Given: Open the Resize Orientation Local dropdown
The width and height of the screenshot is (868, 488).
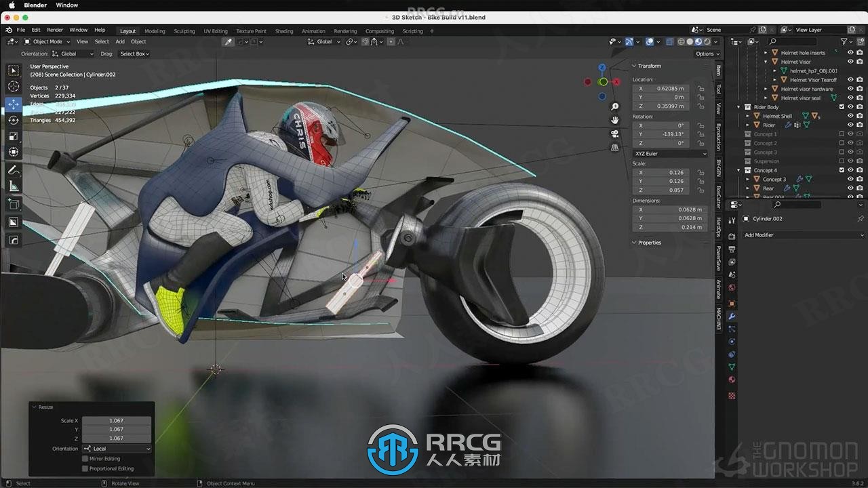Looking at the screenshot, I should pos(116,449).
